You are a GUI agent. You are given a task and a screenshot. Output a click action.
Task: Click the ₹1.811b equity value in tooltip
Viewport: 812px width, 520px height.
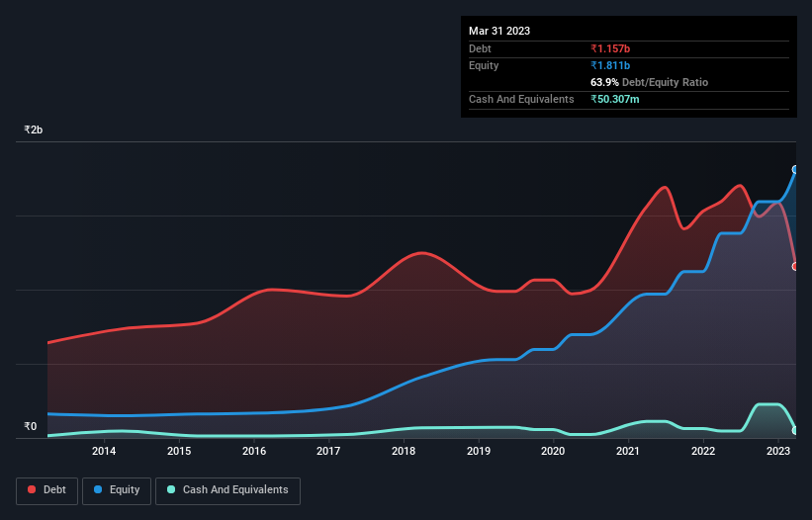pyautogui.click(x=610, y=65)
